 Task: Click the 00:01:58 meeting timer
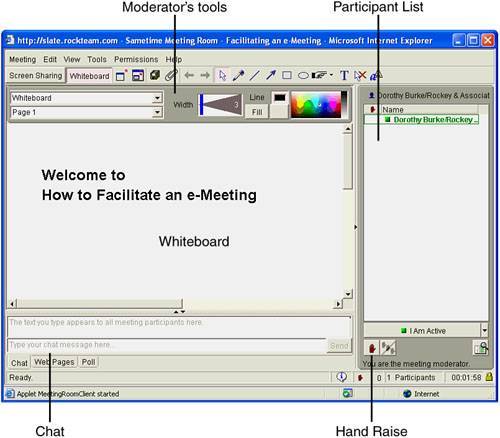(466, 378)
